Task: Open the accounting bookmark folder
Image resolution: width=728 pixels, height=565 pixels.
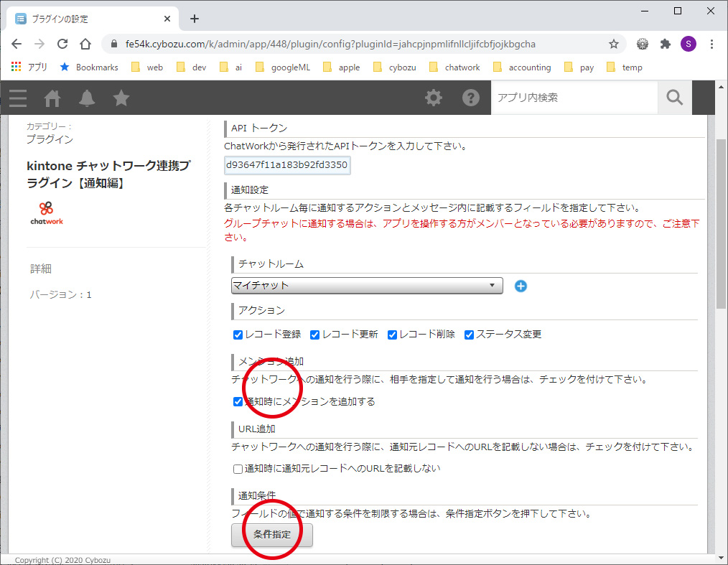Action: (x=523, y=67)
